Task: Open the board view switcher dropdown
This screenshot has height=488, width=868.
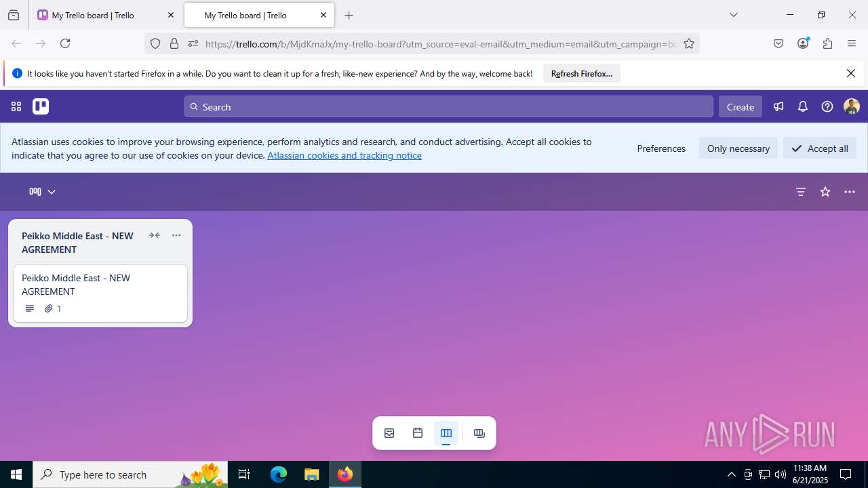Action: (x=42, y=192)
